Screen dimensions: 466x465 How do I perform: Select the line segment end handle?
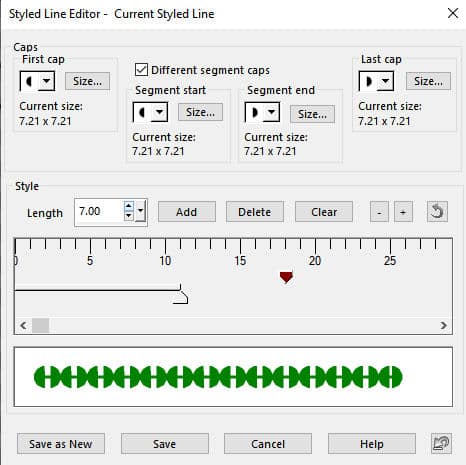tap(181, 295)
